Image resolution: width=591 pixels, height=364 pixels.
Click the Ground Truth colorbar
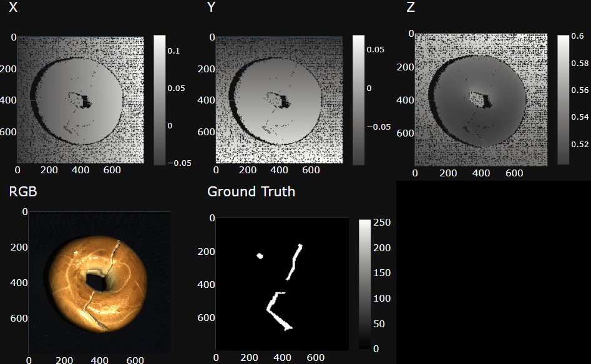364,284
